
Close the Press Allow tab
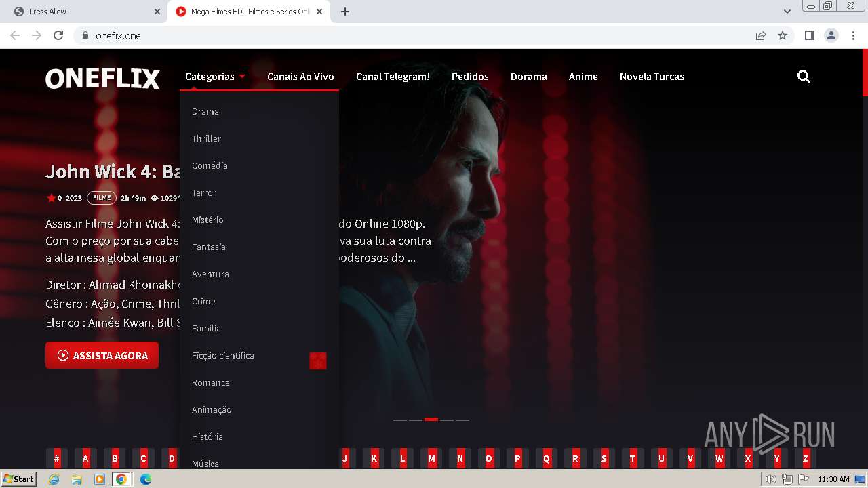(157, 12)
